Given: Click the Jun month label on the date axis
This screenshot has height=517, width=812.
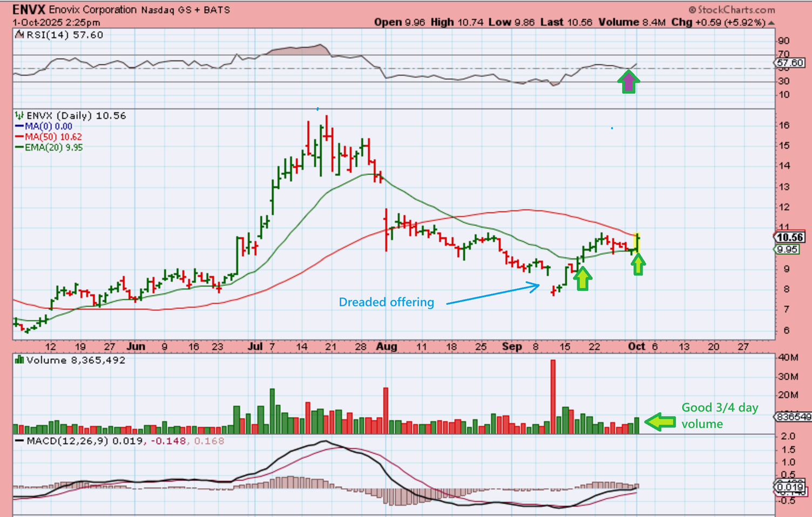Looking at the screenshot, I should (x=136, y=346).
